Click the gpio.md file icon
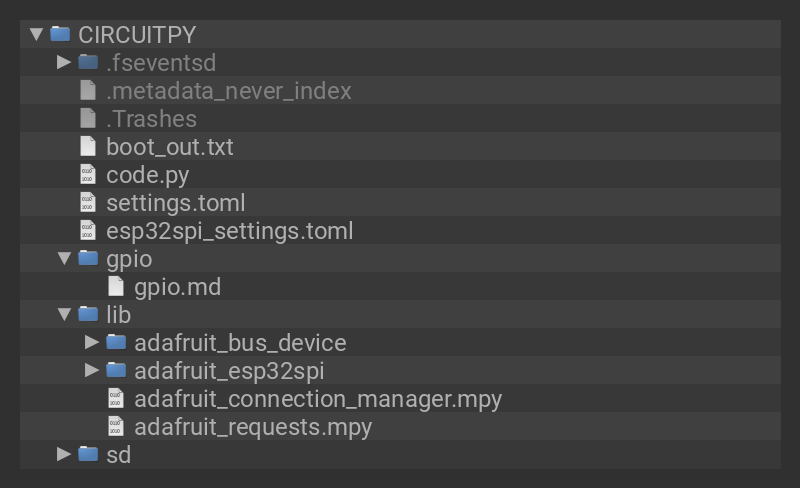The image size is (800, 488). tap(116, 287)
